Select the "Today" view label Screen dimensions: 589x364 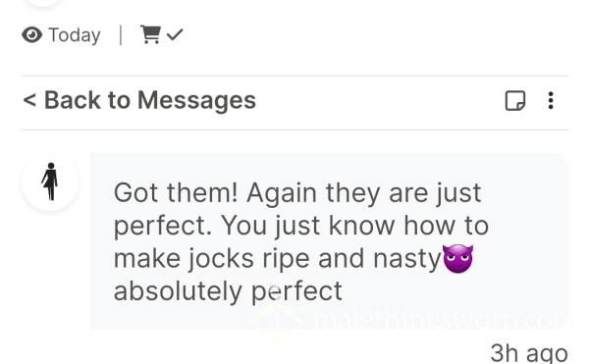pyautogui.click(x=75, y=35)
